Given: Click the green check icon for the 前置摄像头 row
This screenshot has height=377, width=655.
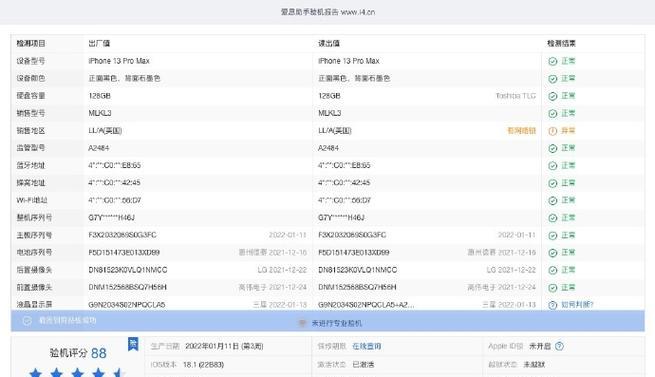Looking at the screenshot, I should point(553,288).
